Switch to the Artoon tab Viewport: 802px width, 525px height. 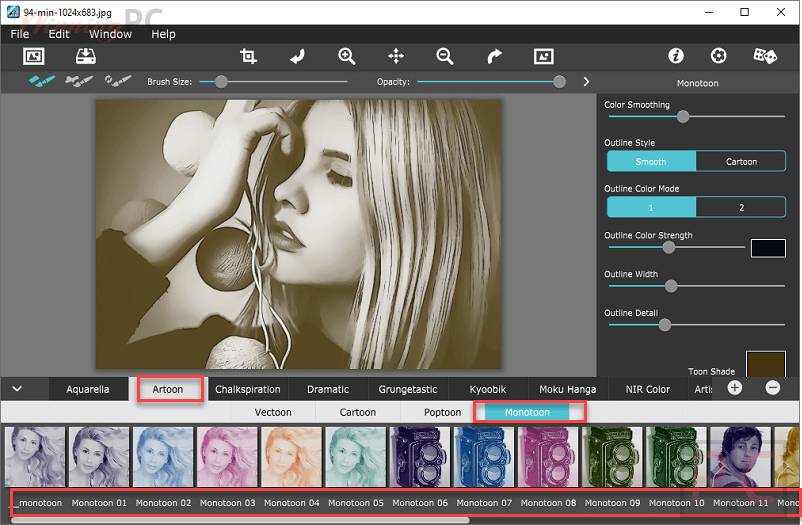click(168, 389)
